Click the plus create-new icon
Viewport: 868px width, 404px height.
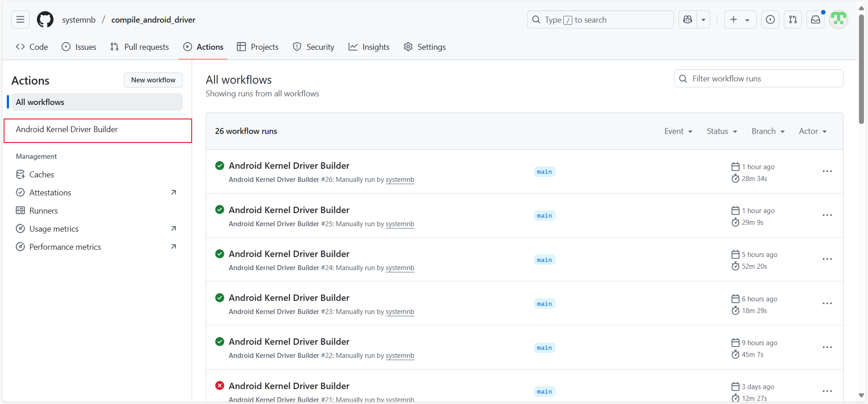pyautogui.click(x=734, y=19)
